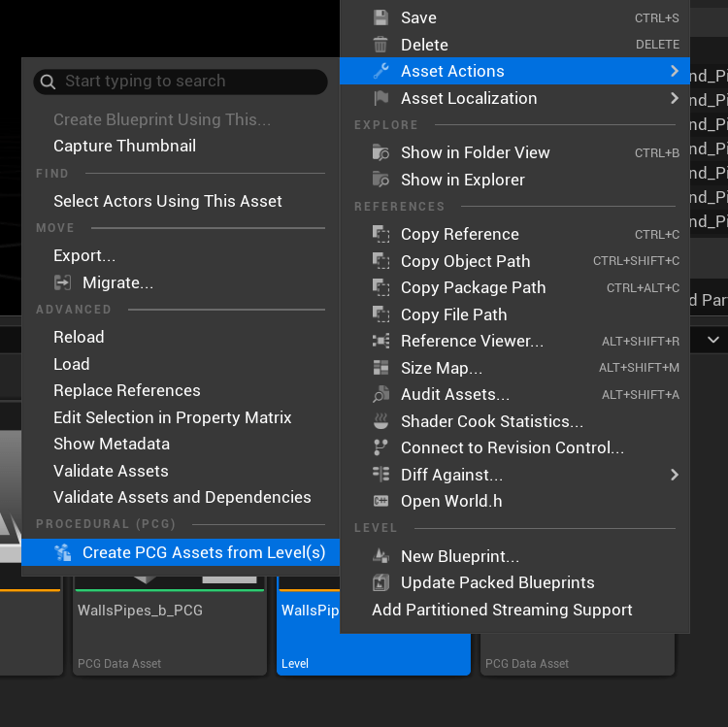The height and width of the screenshot is (727, 728).
Task: Click the Connect to Revision Control icon
Action: click(381, 447)
